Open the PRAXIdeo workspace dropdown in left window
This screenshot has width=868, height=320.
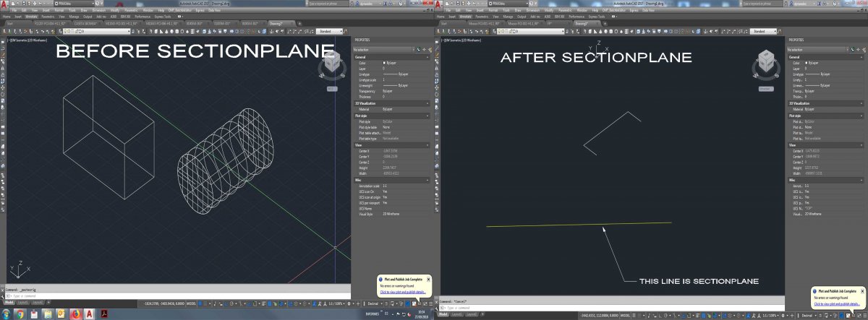point(75,4)
